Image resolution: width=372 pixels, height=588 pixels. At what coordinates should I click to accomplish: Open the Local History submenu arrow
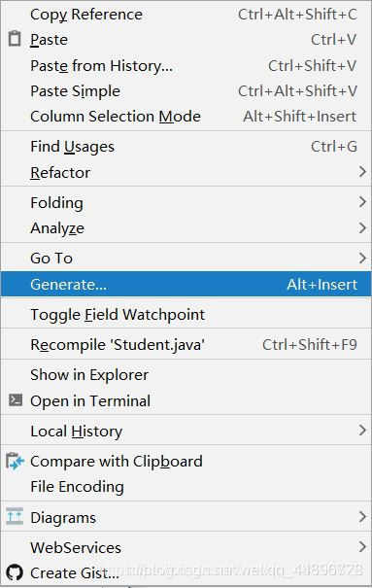click(x=362, y=431)
